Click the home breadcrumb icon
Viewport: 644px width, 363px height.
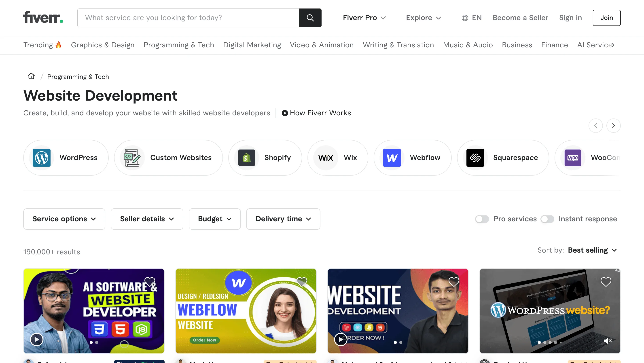coord(31,76)
